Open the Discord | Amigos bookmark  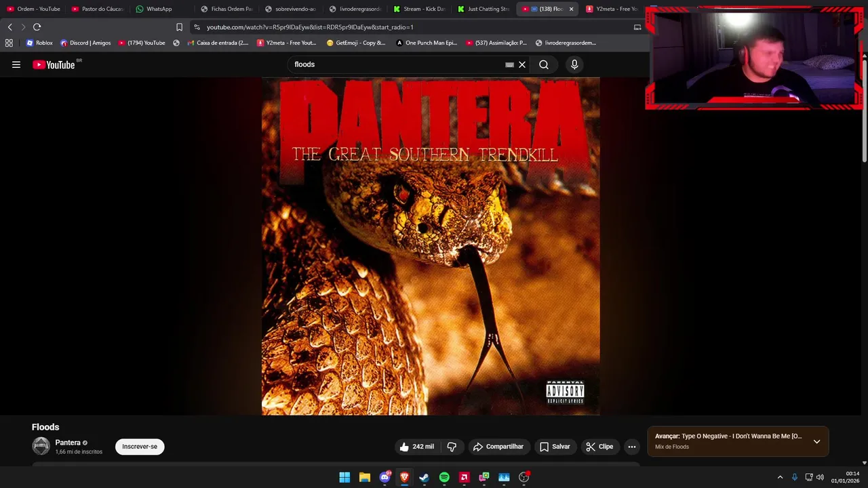85,43
